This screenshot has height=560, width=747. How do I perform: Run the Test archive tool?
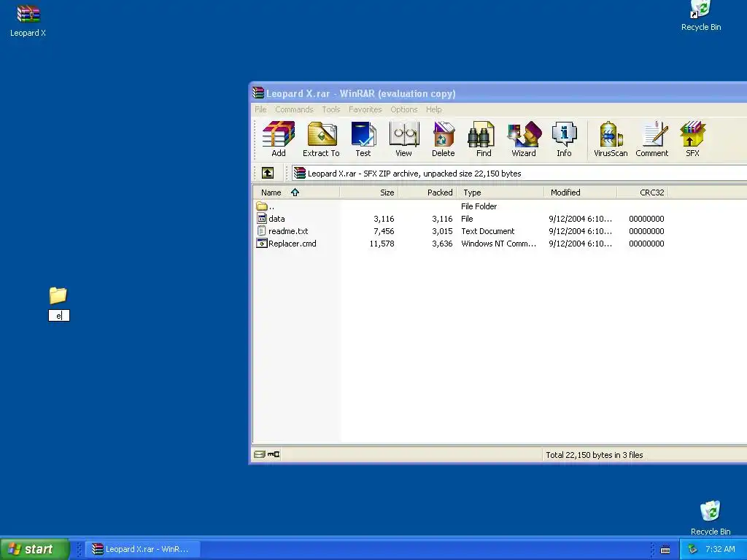[x=363, y=139]
